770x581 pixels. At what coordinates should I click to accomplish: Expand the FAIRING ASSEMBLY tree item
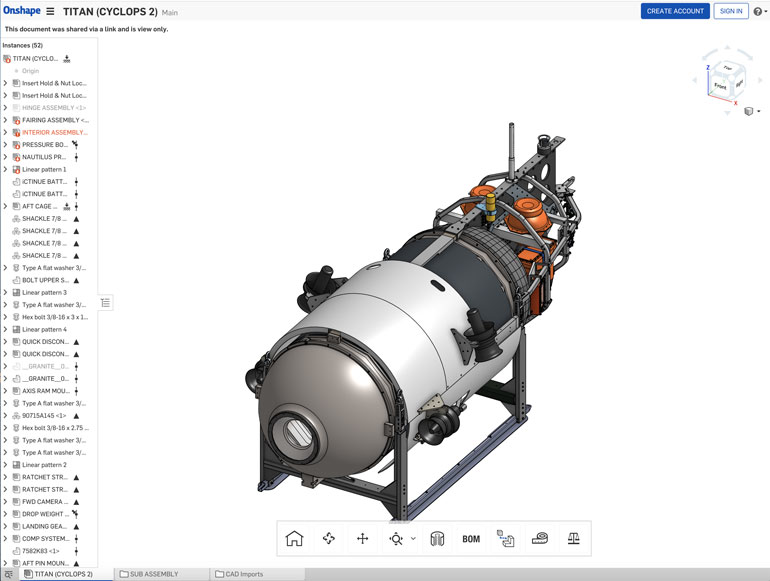click(x=5, y=120)
